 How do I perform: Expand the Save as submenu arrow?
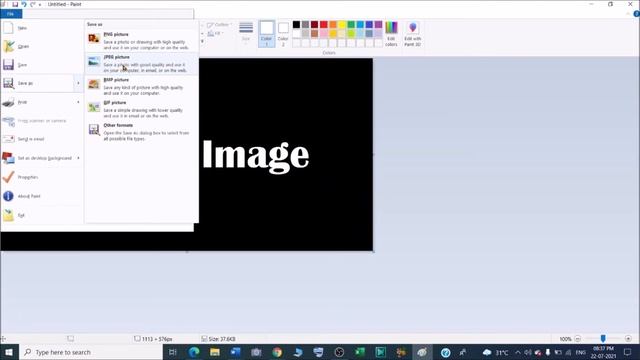click(x=78, y=83)
